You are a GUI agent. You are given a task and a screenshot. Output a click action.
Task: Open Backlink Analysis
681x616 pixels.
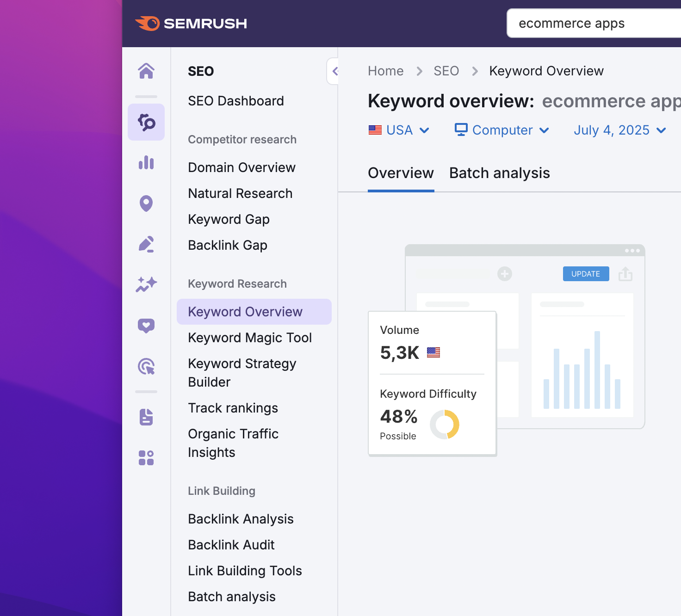(x=241, y=519)
